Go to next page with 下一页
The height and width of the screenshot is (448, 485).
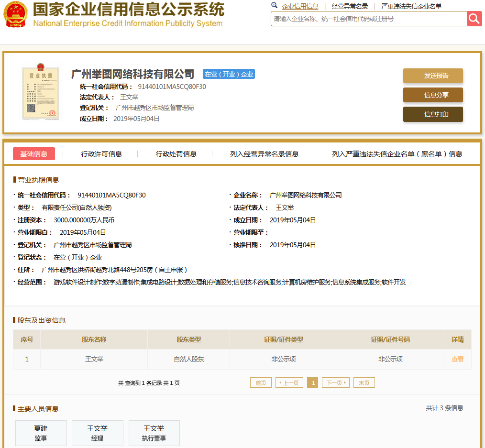[335, 382]
